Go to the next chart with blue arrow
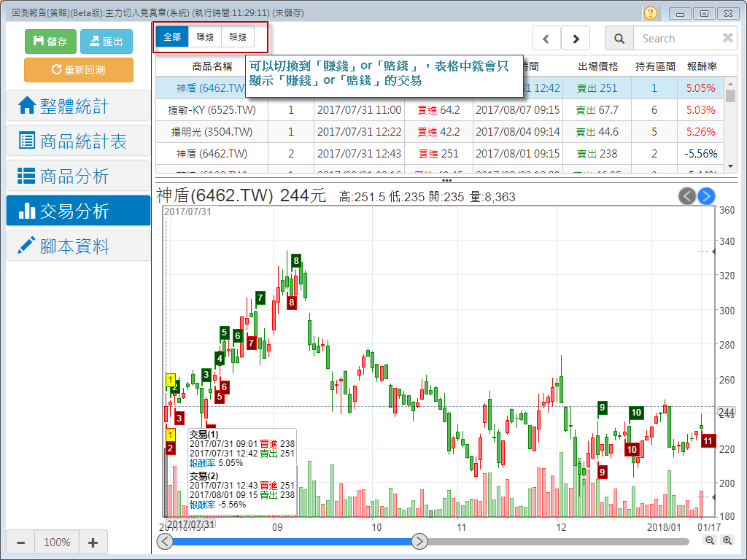This screenshot has height=560, width=747. pos(706,195)
